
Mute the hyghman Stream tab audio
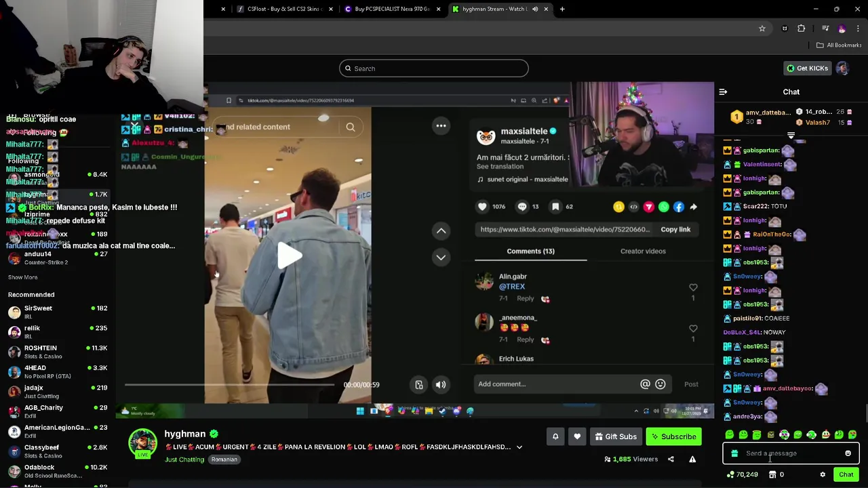(535, 9)
